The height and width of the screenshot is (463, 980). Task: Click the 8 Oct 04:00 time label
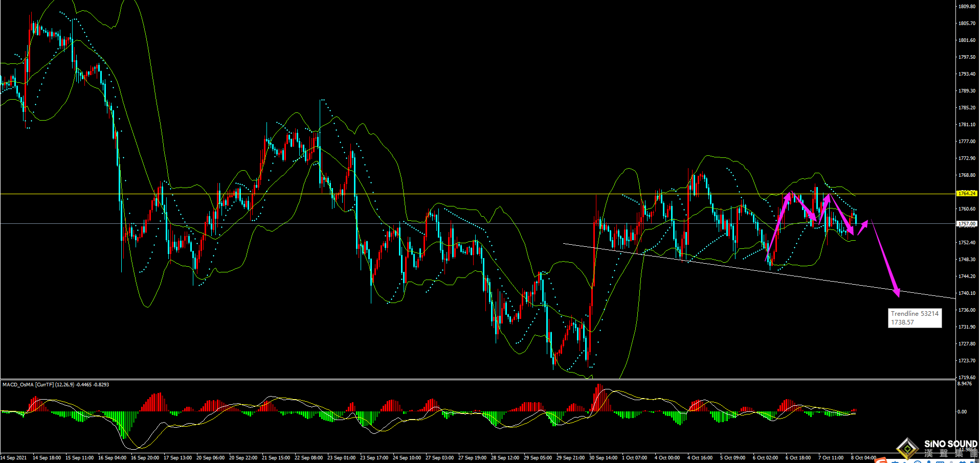point(863,458)
